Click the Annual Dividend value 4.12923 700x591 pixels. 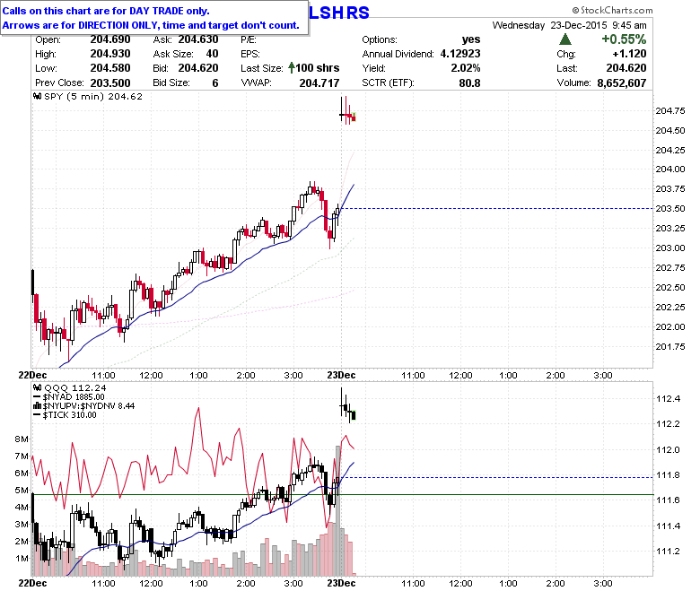[460, 54]
